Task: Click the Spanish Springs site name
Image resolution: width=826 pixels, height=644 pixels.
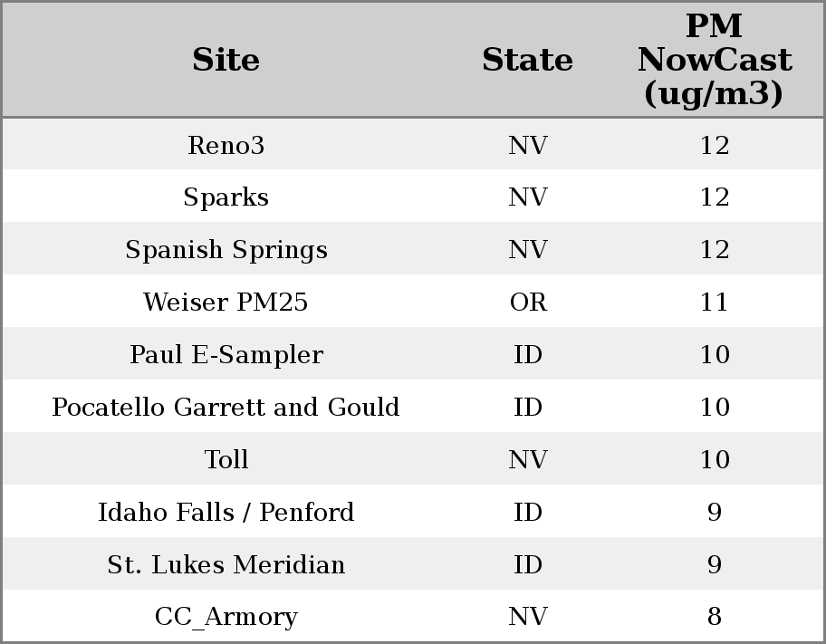Action: (x=226, y=250)
